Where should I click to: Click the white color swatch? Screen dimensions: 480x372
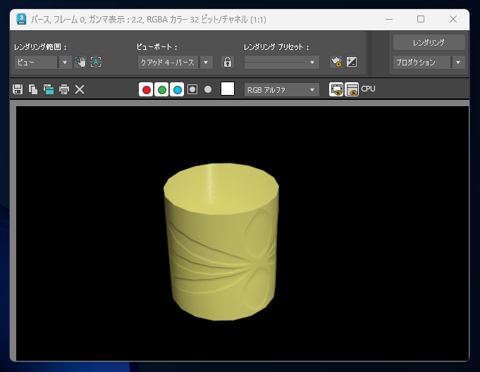pyautogui.click(x=228, y=89)
